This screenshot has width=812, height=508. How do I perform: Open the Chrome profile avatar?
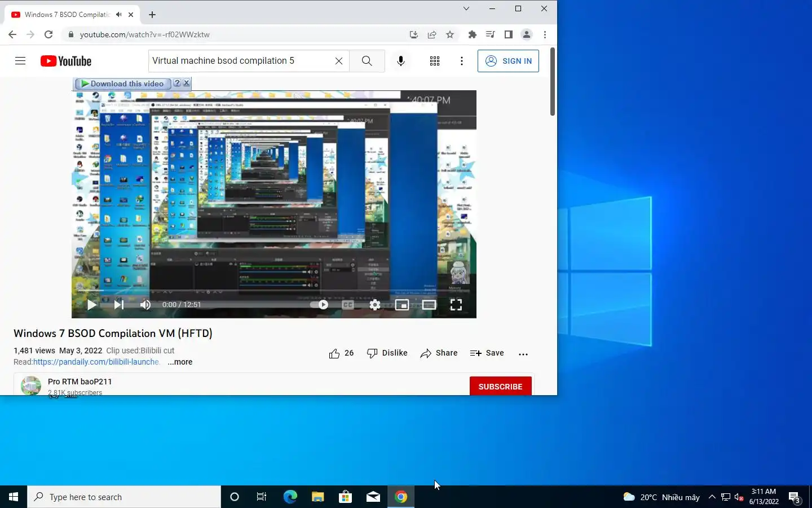(527, 34)
